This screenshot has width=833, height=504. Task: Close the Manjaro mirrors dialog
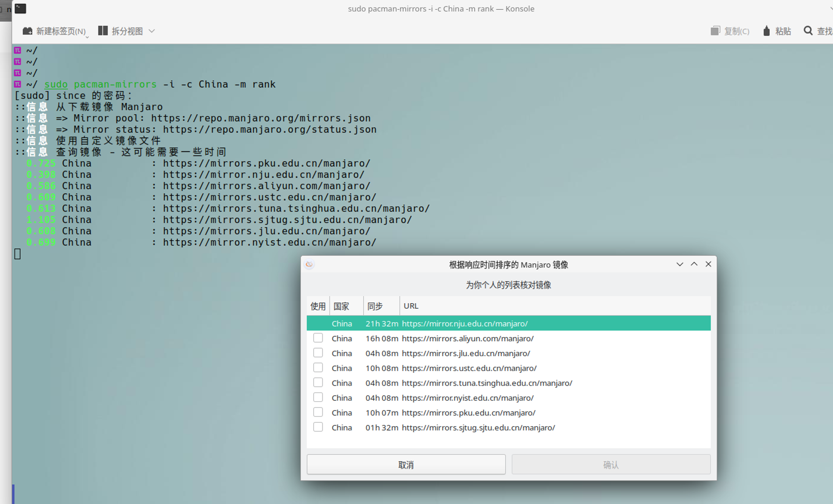pyautogui.click(x=708, y=264)
